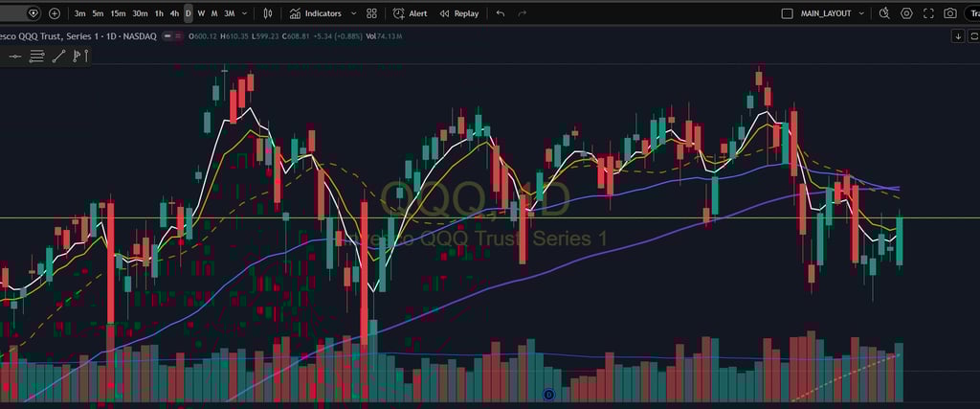The image size is (980, 409).
Task: Switch to the 5m timeframe
Action: [x=99, y=13]
